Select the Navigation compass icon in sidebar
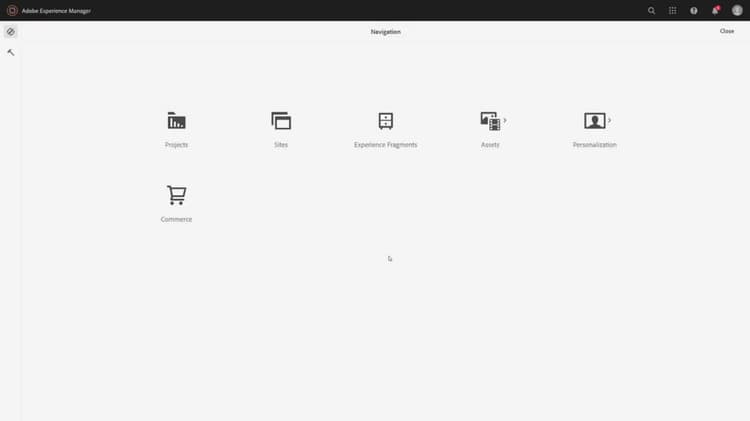The height and width of the screenshot is (421, 750). click(11, 32)
